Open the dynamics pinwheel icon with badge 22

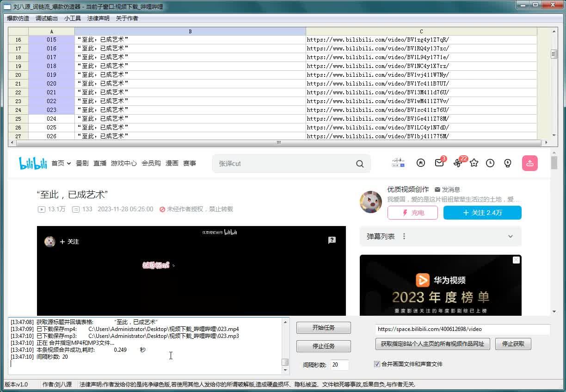(457, 163)
